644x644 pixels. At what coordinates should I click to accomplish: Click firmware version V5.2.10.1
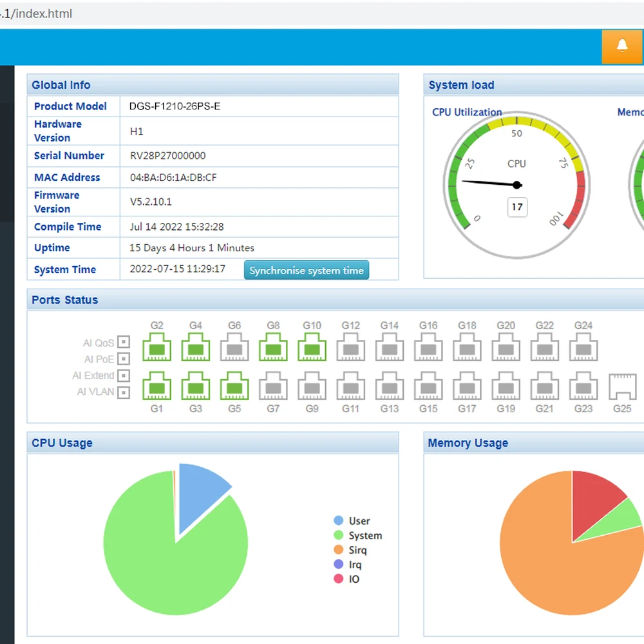pyautogui.click(x=151, y=202)
